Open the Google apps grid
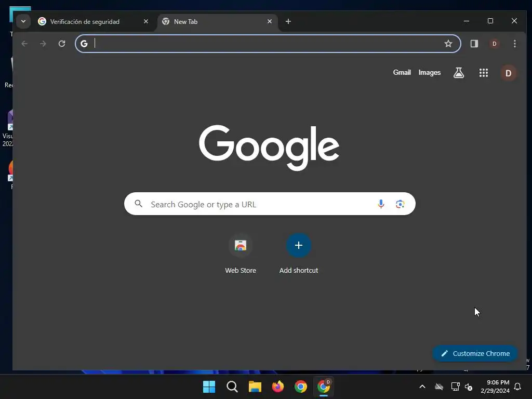Screen dimensions: 532x399 484,73
